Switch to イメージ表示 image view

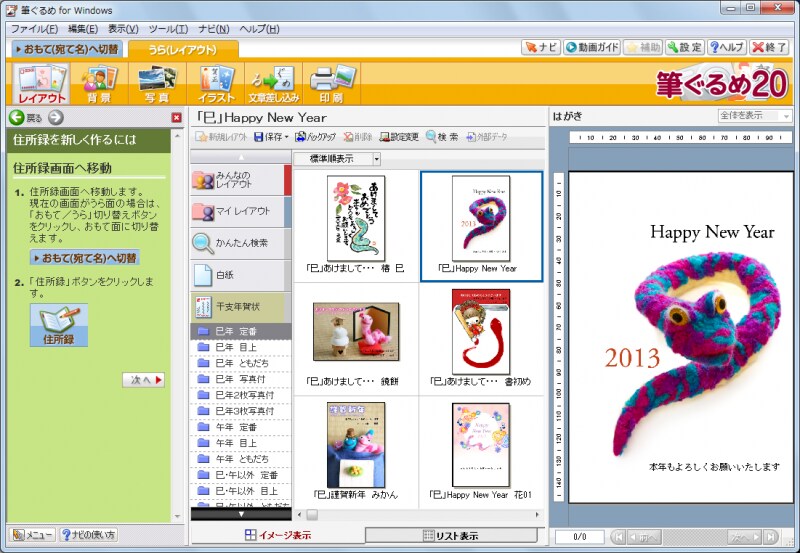[278, 536]
